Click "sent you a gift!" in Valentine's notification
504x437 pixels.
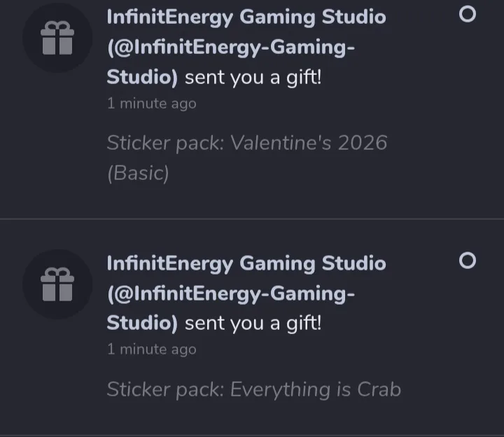(x=253, y=78)
